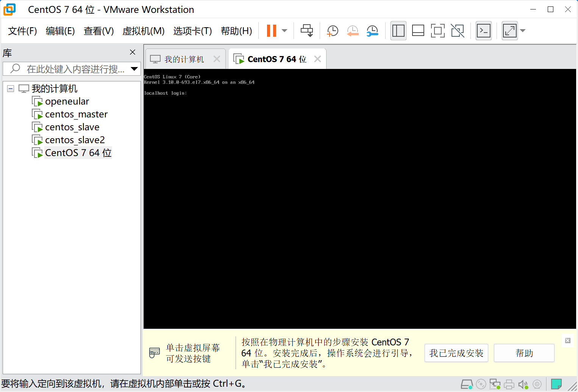Pause the virtual machine with orange pause icon
The image size is (578, 392).
[x=272, y=31]
